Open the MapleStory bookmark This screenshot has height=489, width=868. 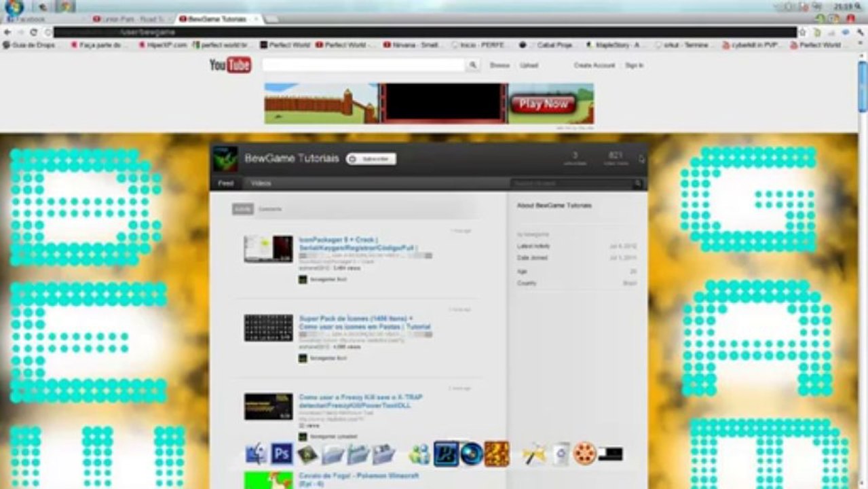(614, 45)
